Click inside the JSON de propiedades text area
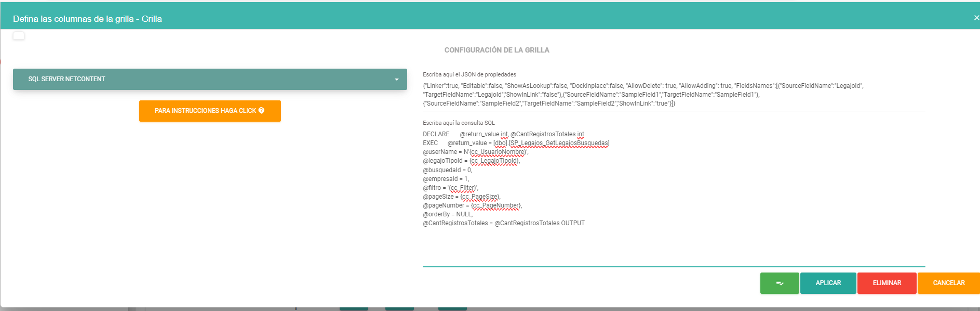 [x=674, y=95]
